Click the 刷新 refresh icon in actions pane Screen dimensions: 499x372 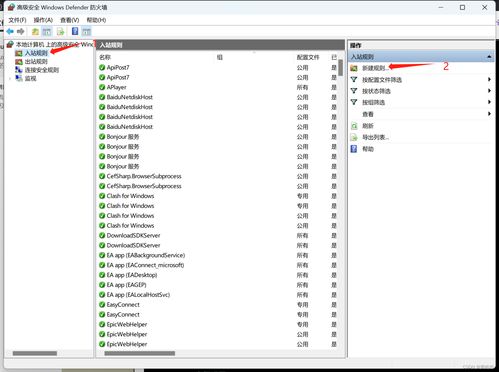[x=354, y=126]
